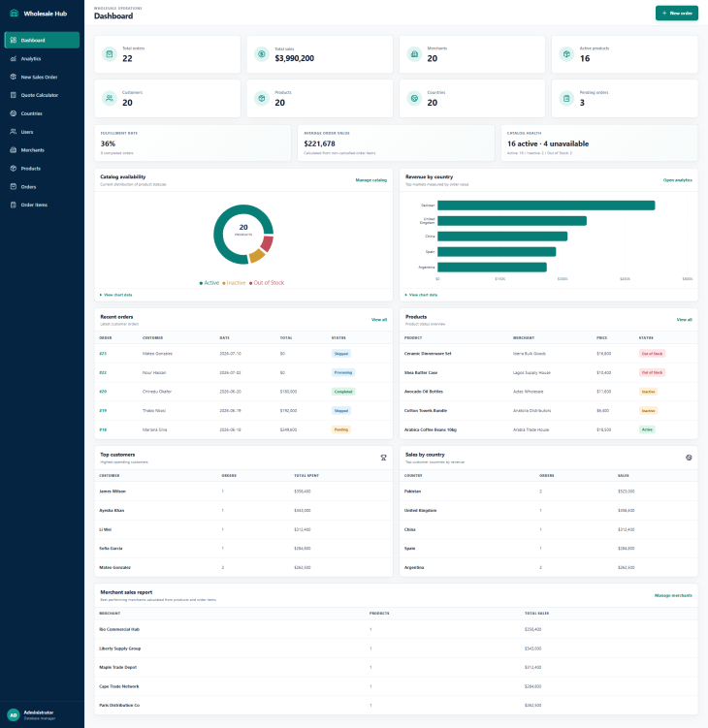Click the Pakistan bar in the revenue chart

tap(546, 206)
